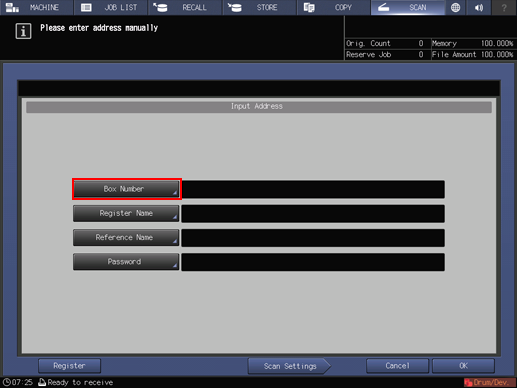Click the clock icon in status bar

pos(6,382)
